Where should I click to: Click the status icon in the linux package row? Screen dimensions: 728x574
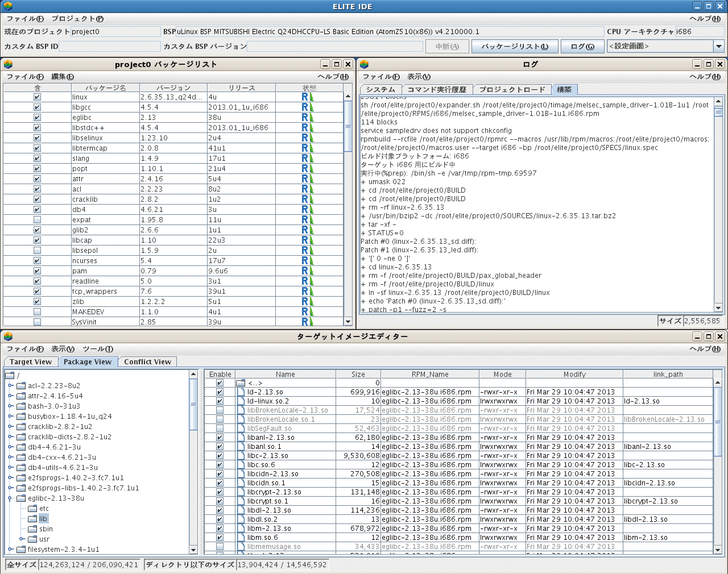(x=308, y=97)
